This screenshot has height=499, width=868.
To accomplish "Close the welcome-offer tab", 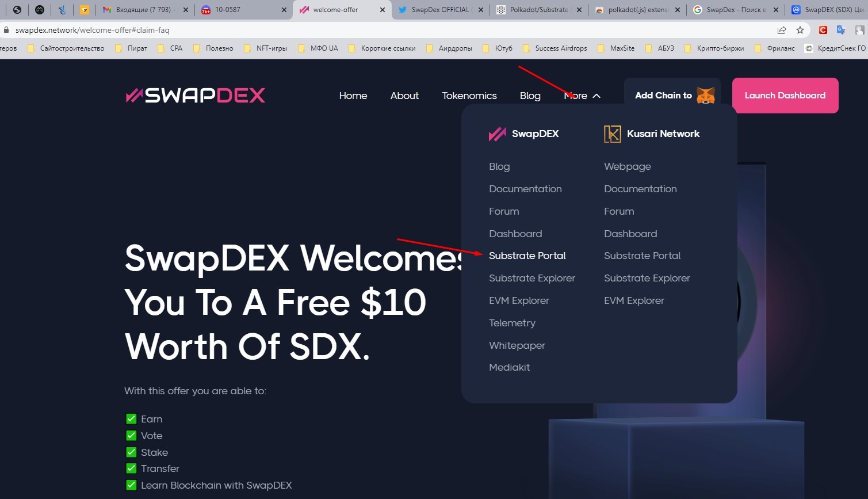I will tap(383, 10).
